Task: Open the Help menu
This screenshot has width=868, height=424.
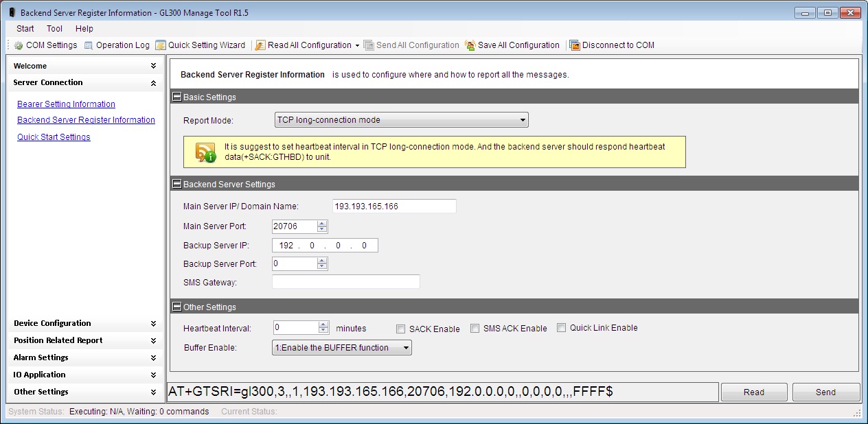Action: [84, 29]
